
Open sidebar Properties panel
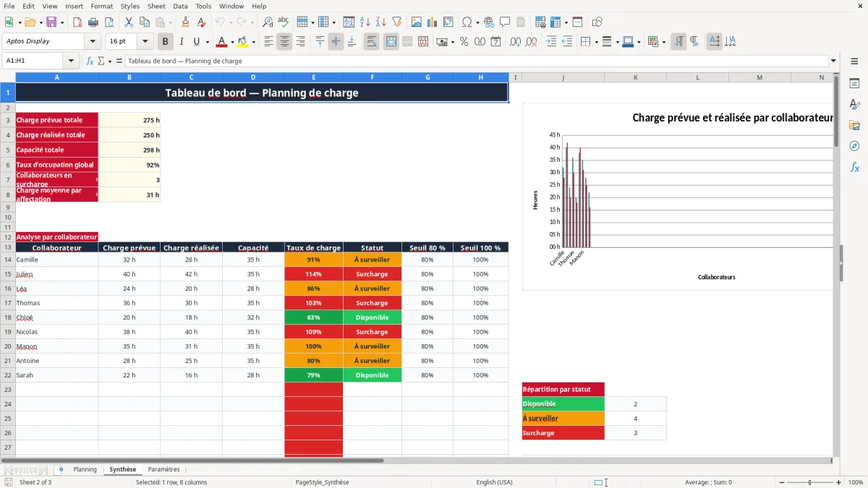tap(854, 84)
